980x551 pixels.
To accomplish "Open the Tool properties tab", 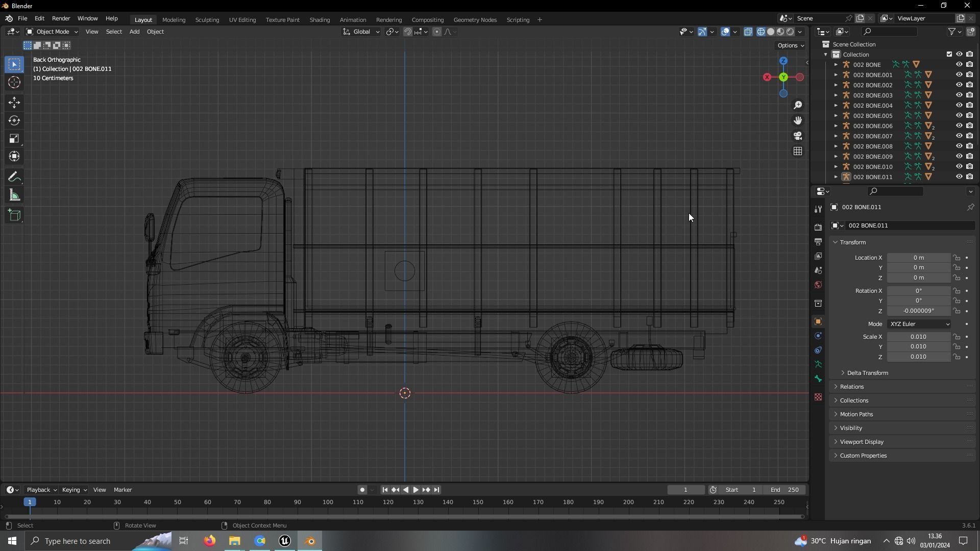I will [818, 209].
